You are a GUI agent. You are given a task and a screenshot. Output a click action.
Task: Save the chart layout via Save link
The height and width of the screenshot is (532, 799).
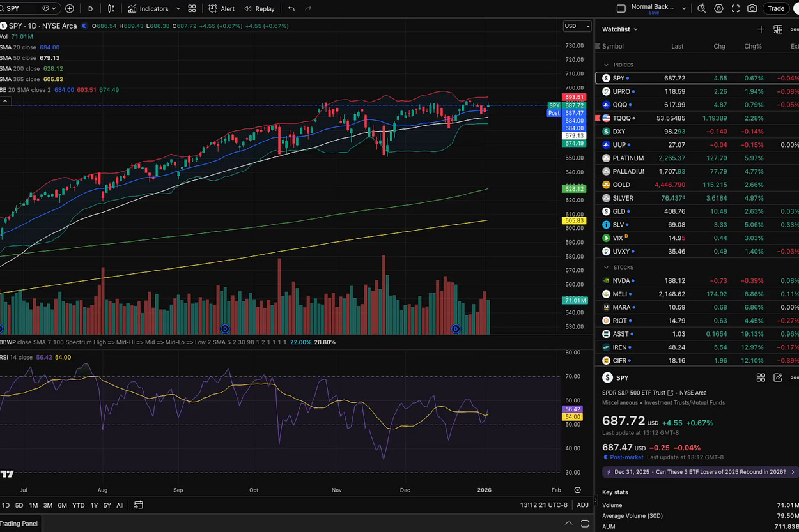click(x=653, y=13)
